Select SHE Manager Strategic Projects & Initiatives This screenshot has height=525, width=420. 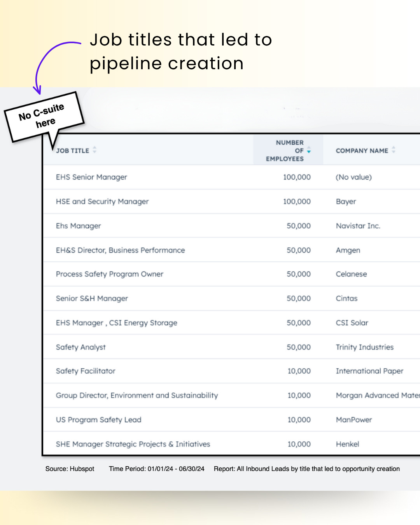(x=133, y=444)
